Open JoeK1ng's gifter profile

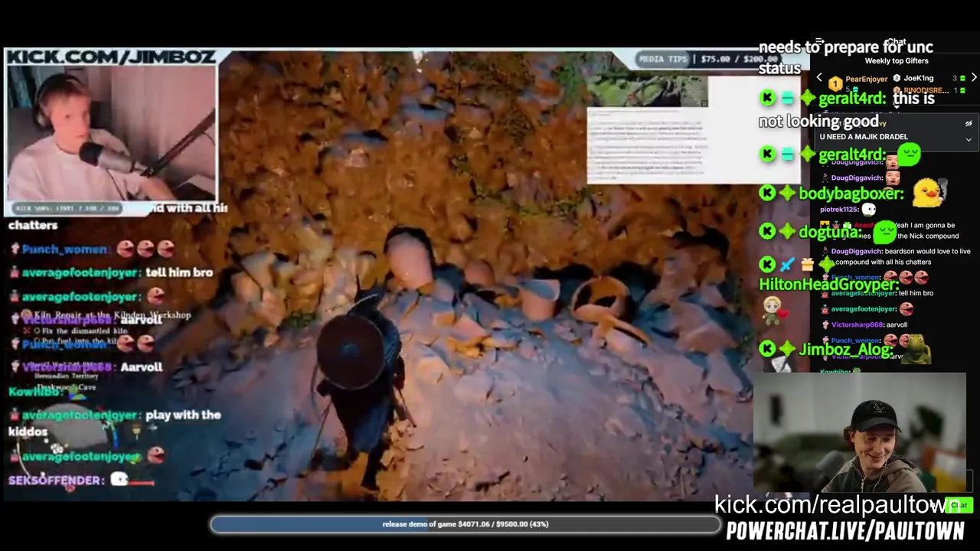[918, 78]
